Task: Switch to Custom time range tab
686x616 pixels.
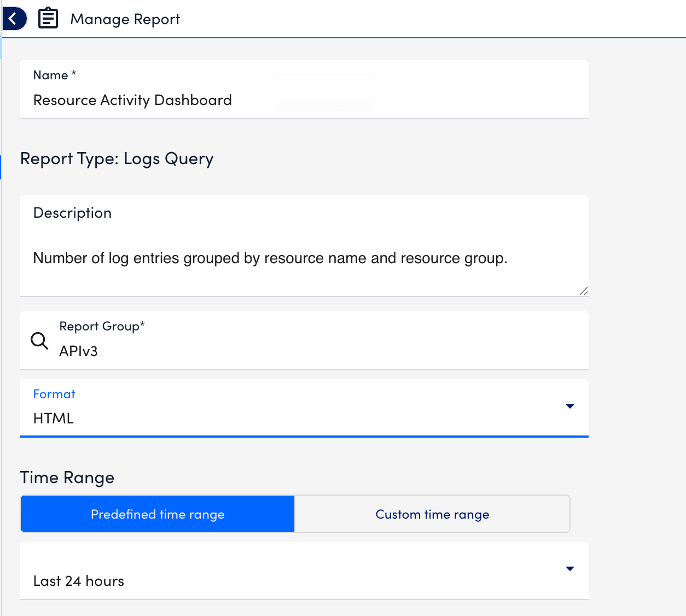Action: pos(432,514)
